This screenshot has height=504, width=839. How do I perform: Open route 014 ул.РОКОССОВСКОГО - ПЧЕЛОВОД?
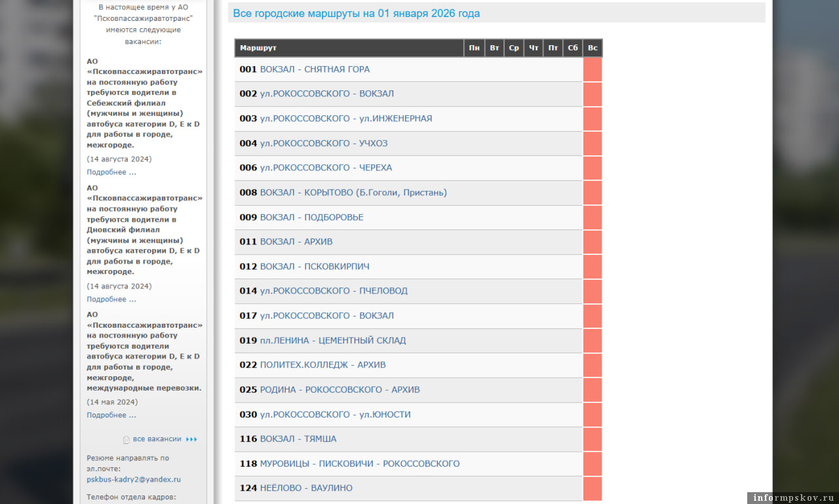(x=334, y=291)
